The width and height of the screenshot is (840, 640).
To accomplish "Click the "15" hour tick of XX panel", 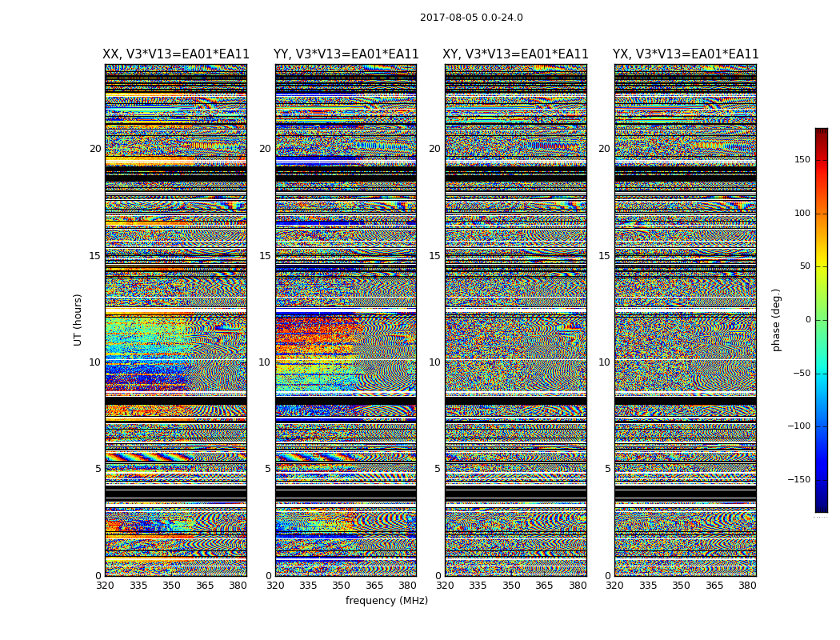I will click(x=95, y=256).
